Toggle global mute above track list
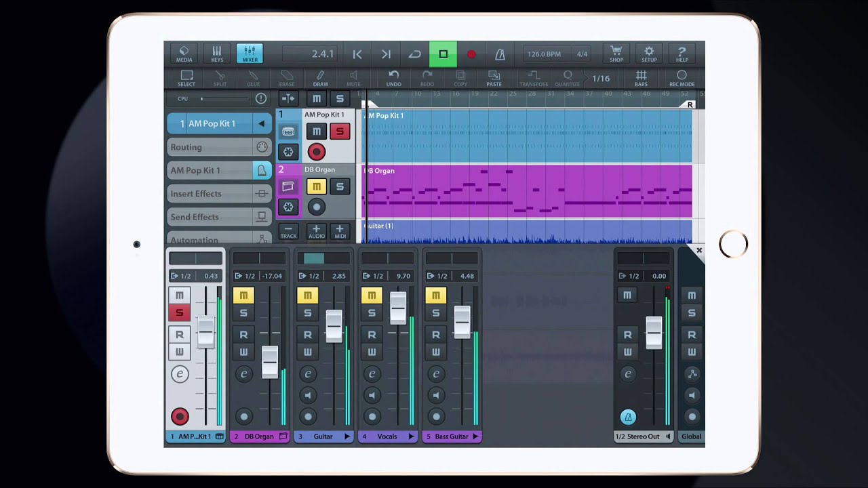The height and width of the screenshot is (488, 868). pyautogui.click(x=317, y=99)
